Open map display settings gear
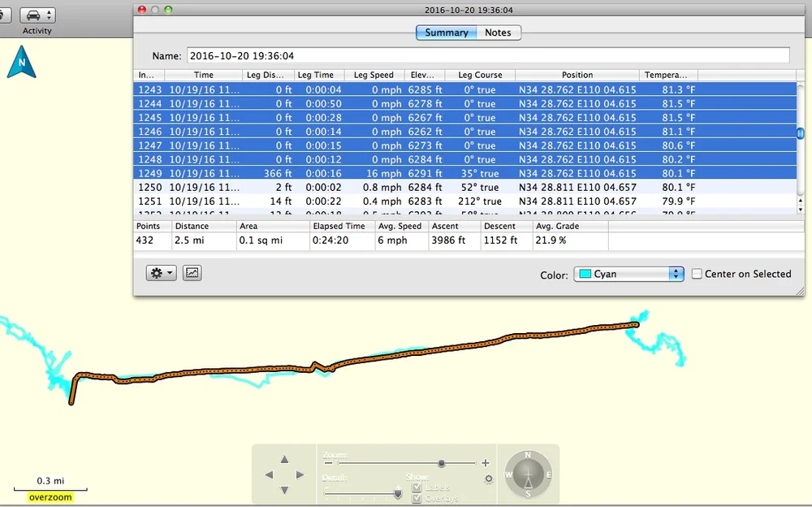Viewport: 812px width, 507px height. [x=488, y=479]
